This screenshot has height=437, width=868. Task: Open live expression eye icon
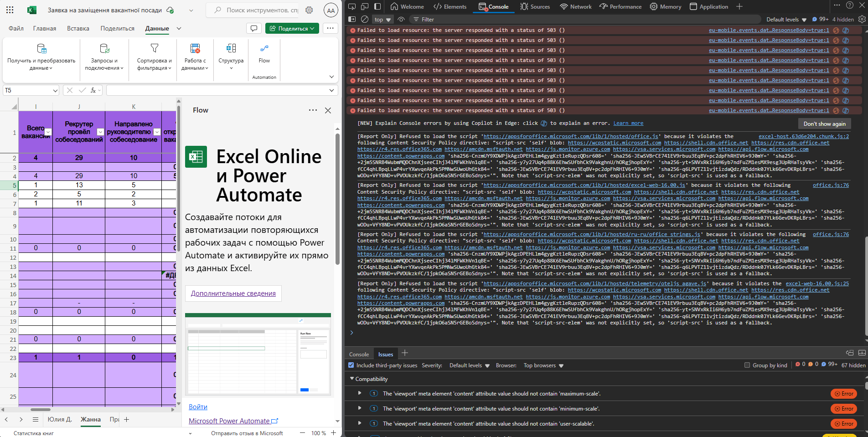(401, 19)
